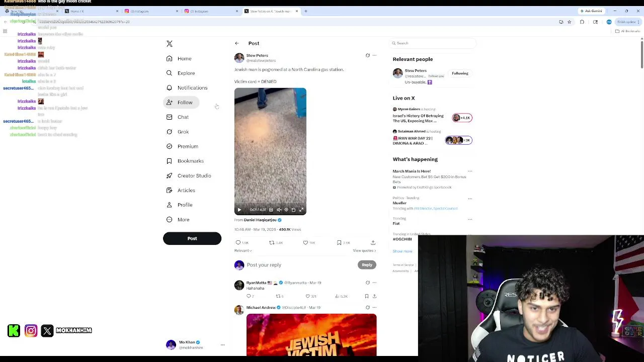This screenshot has width=644, height=362.
Task: Open the three-dot menu on Michael Andrew reply
Action: point(374,307)
